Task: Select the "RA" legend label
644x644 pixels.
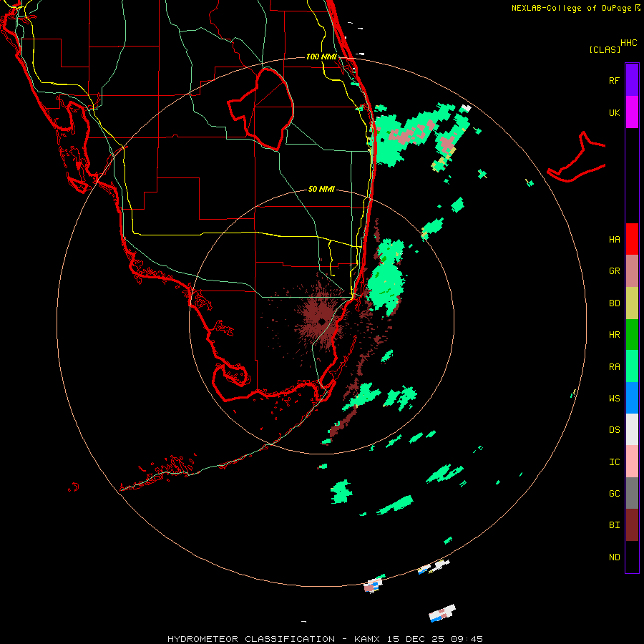Action: [x=614, y=367]
